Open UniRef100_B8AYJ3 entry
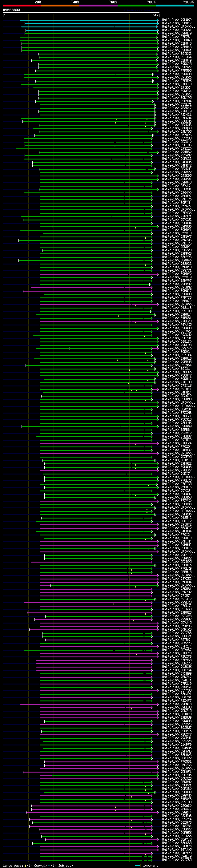This screenshot has height=868, width=197. [x=177, y=839]
